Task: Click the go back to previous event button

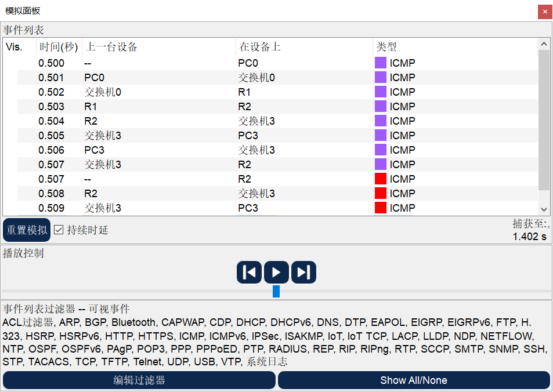Action: [x=249, y=272]
